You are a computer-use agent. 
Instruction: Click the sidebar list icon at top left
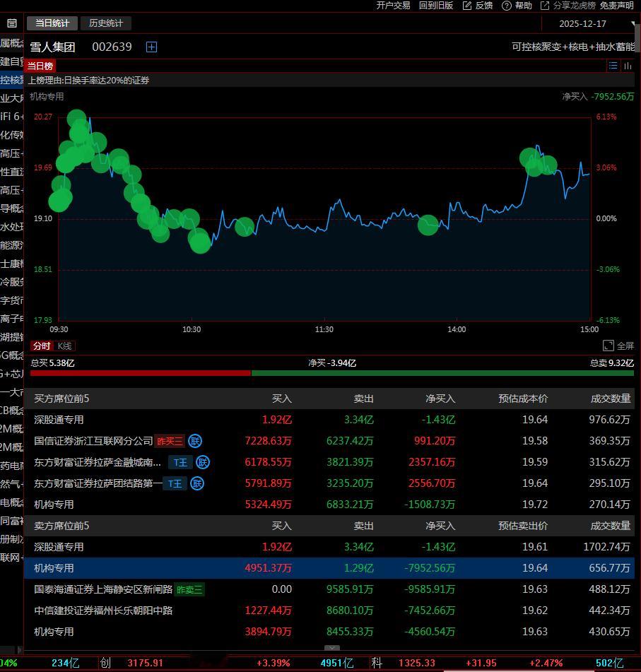click(12, 23)
